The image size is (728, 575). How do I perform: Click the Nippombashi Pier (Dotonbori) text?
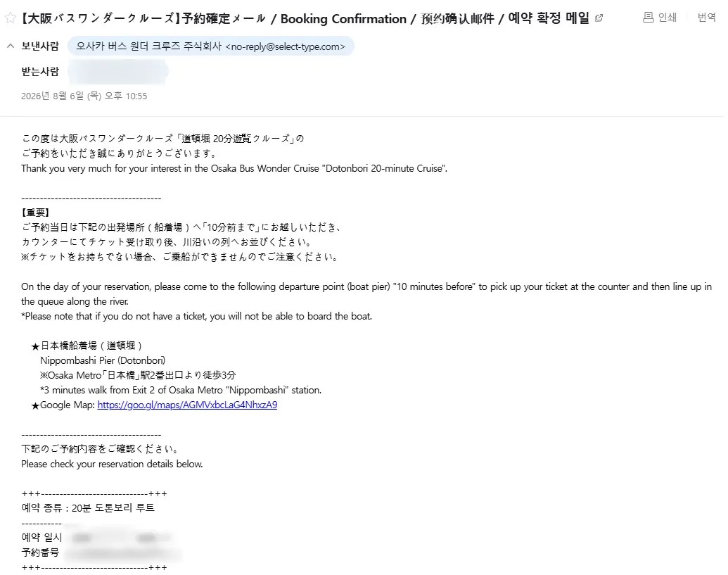[x=103, y=360]
